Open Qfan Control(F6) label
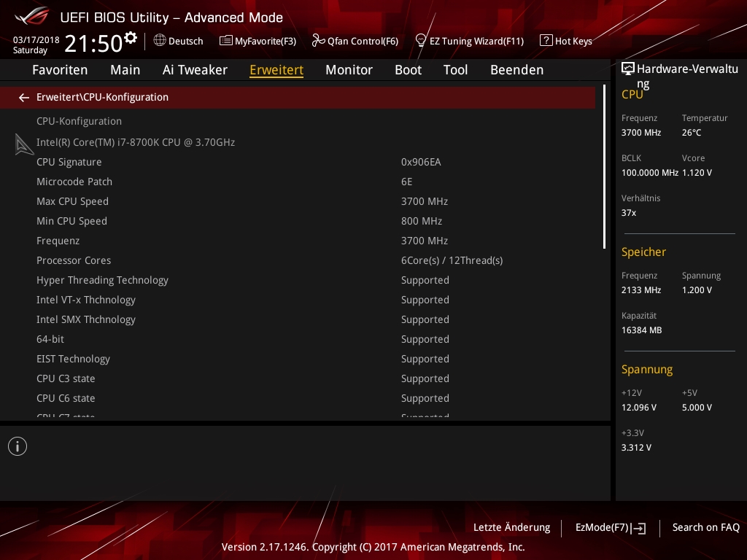747x560 pixels. pos(363,41)
